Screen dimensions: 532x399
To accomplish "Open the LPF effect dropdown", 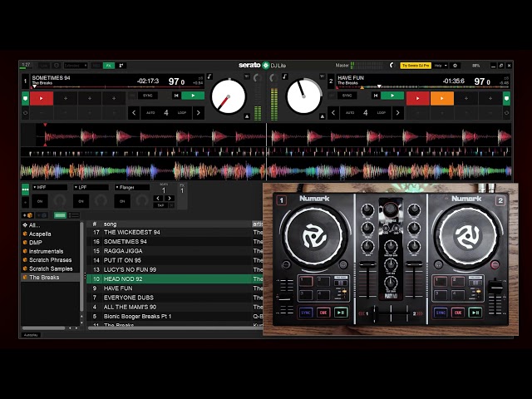I will coord(91,187).
